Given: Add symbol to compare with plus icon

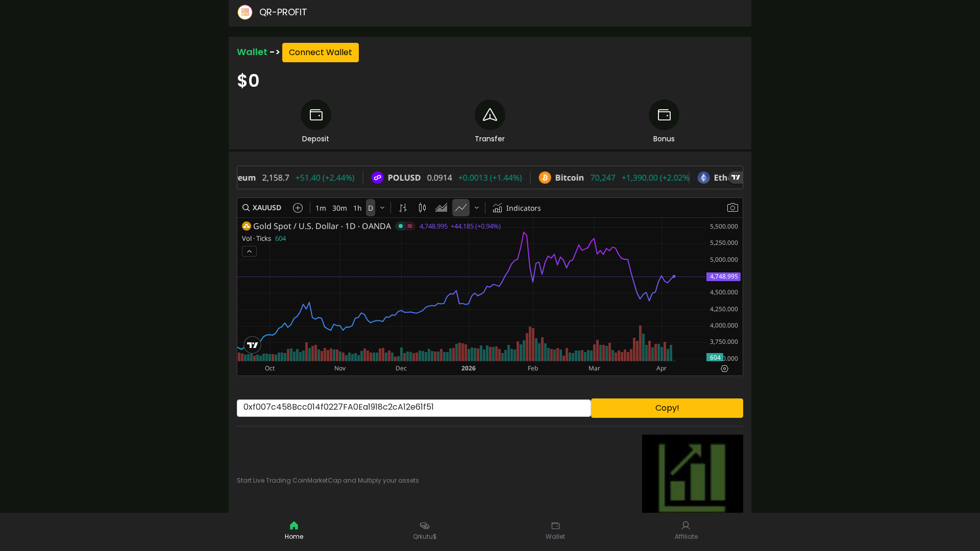Looking at the screenshot, I should [298, 208].
